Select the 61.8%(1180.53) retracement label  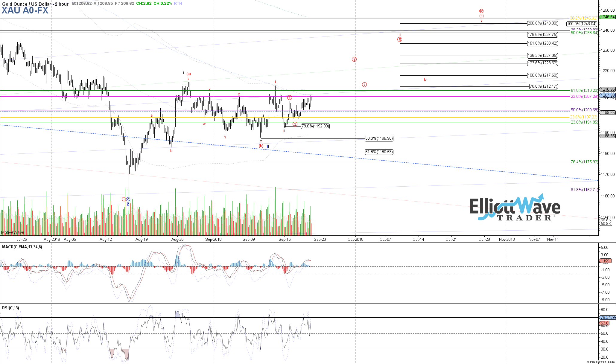[379, 152]
